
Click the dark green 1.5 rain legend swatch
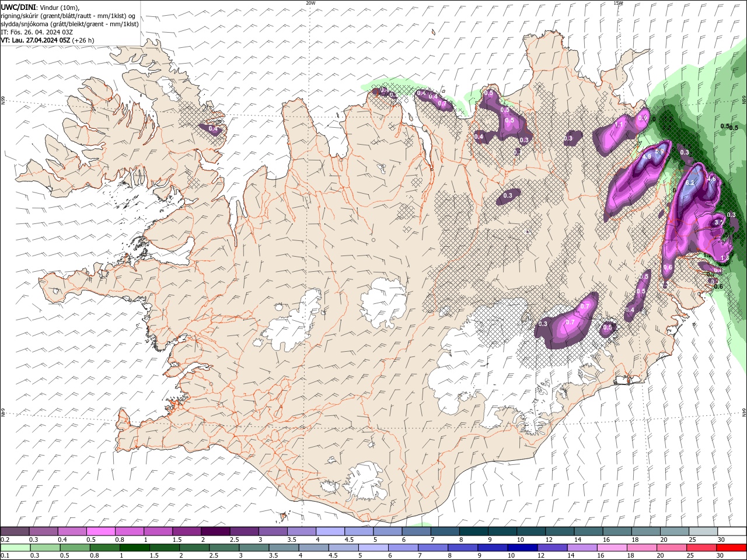(165, 548)
